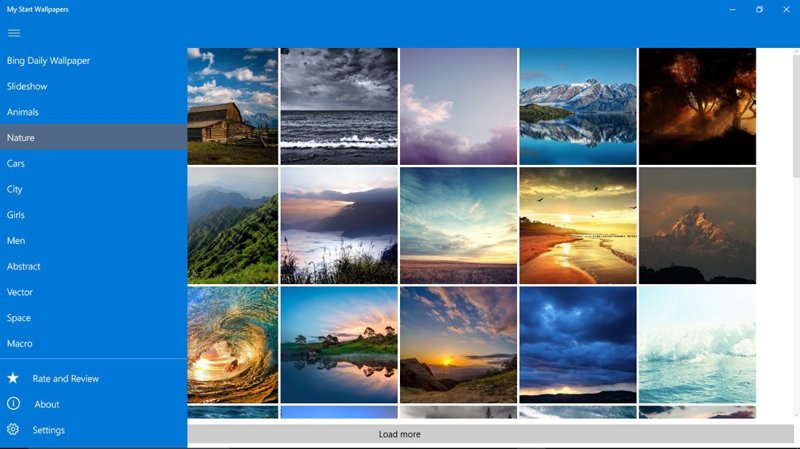800x449 pixels.
Task: Click the info icon beside About
Action: point(13,404)
